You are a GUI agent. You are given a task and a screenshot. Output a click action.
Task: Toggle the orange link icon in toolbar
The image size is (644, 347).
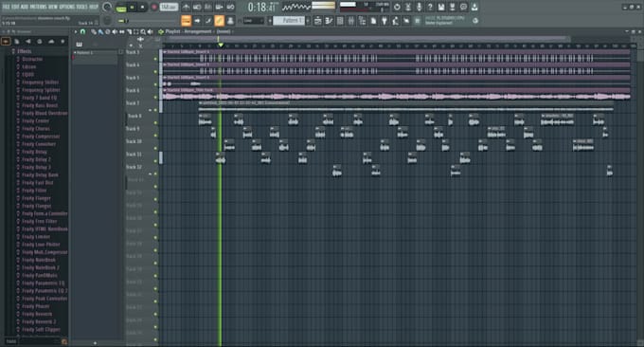point(220,21)
